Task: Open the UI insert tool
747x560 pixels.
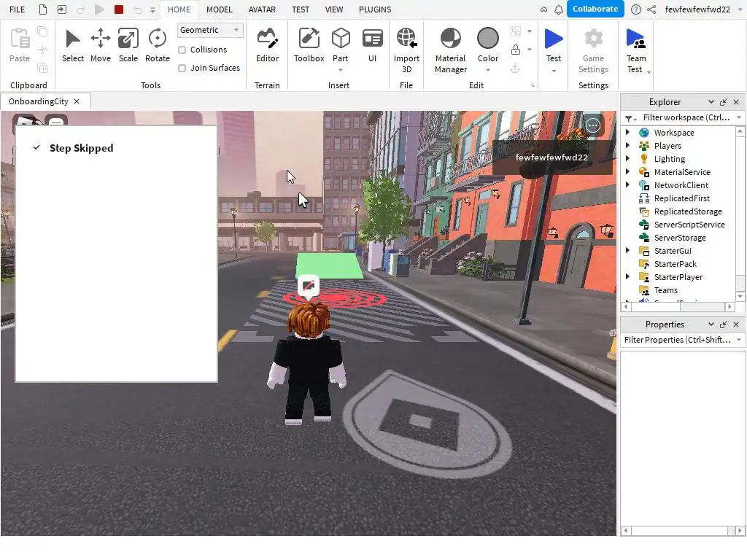Action: [372, 46]
